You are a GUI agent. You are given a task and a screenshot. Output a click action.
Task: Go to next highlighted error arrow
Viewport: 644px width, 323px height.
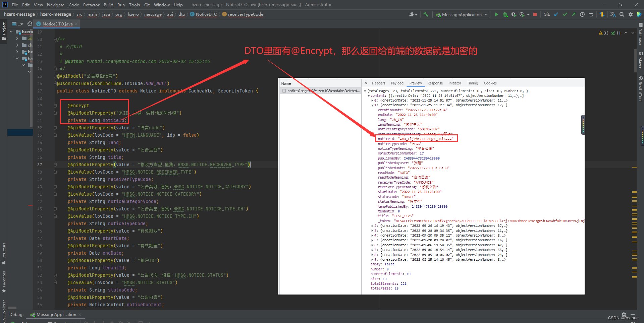pos(633,33)
